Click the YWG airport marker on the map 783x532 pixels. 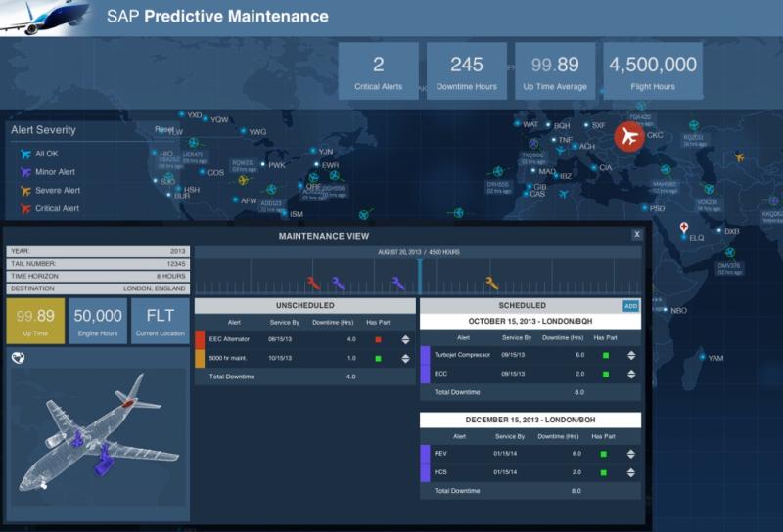coord(243,131)
